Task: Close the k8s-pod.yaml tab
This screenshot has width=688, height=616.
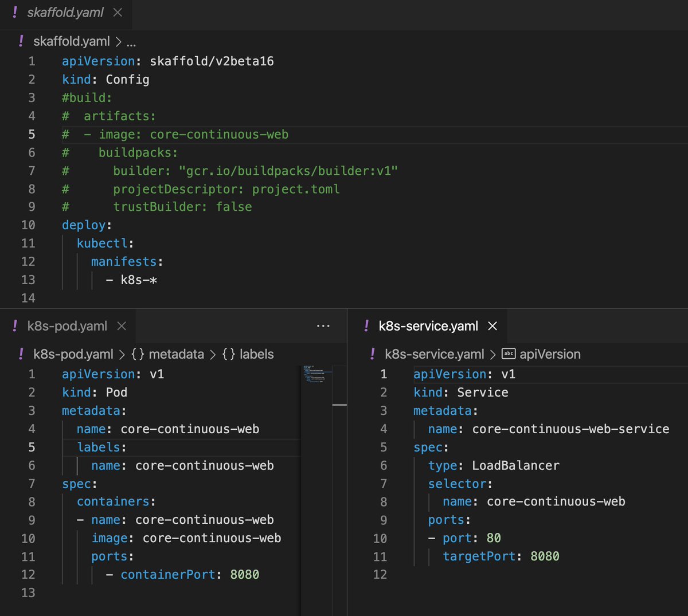Action: (122, 326)
